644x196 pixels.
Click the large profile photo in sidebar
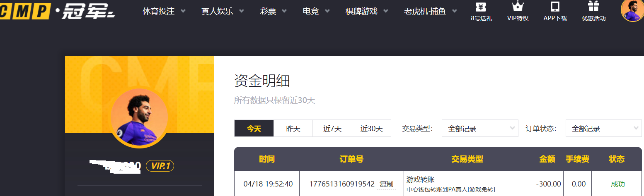140,117
